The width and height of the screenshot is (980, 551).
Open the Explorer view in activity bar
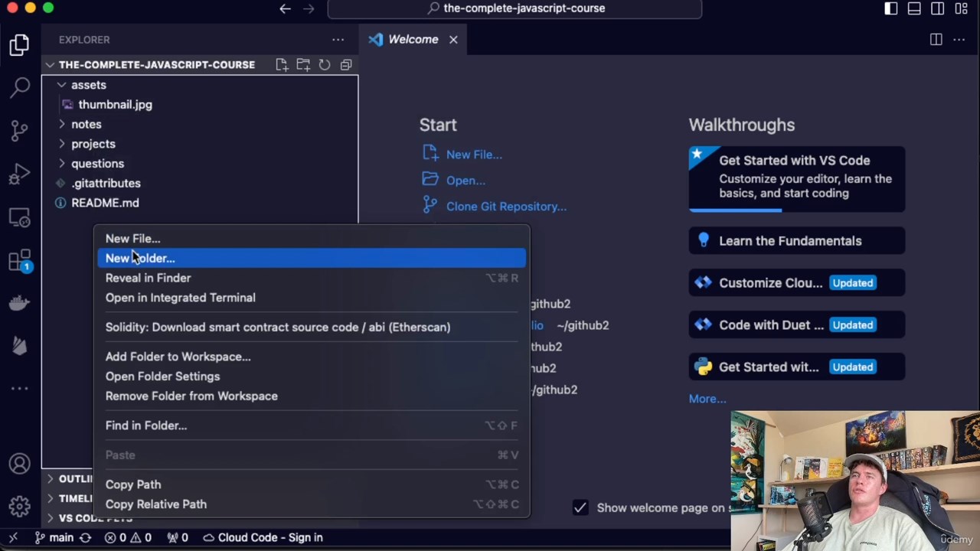tap(20, 44)
